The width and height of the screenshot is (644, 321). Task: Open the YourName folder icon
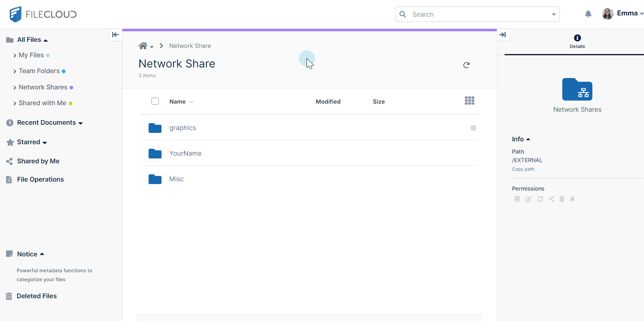[x=155, y=154]
